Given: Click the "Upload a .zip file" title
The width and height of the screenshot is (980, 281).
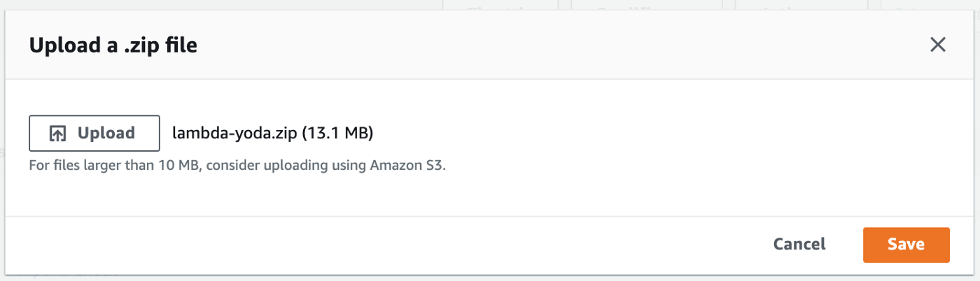Looking at the screenshot, I should coord(113,46).
